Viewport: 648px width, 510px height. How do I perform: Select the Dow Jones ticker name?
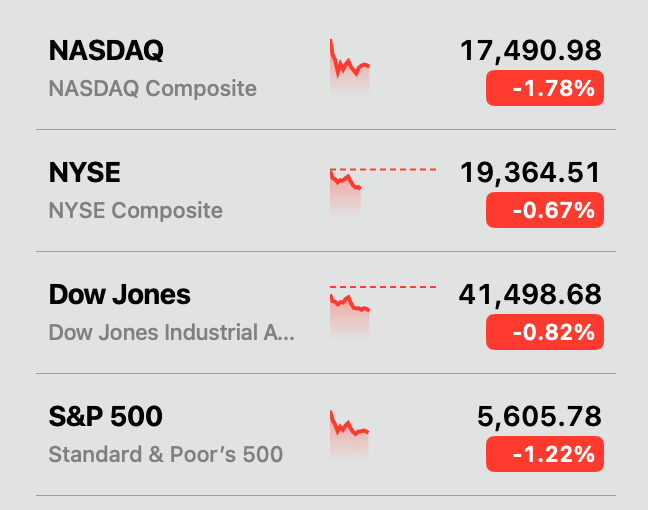119,295
